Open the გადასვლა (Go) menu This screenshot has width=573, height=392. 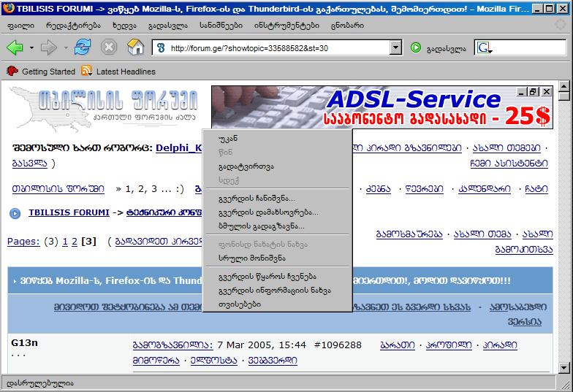pyautogui.click(x=168, y=25)
